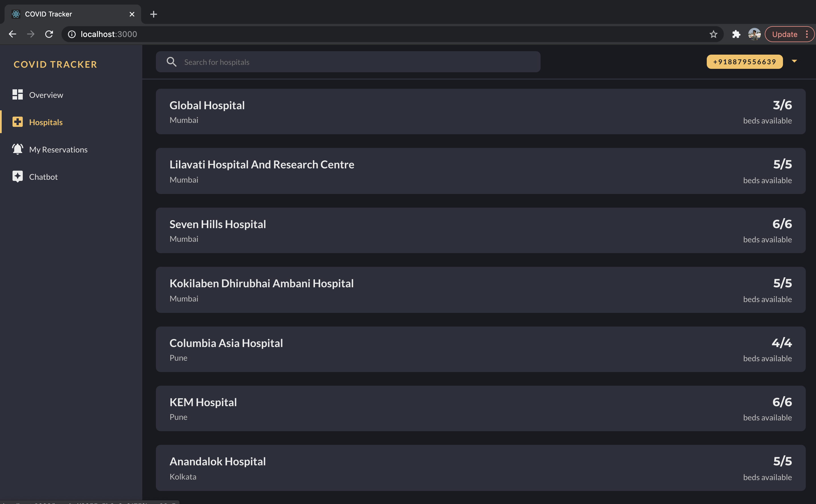Bookmark page with star icon
816x504 pixels.
click(x=713, y=34)
